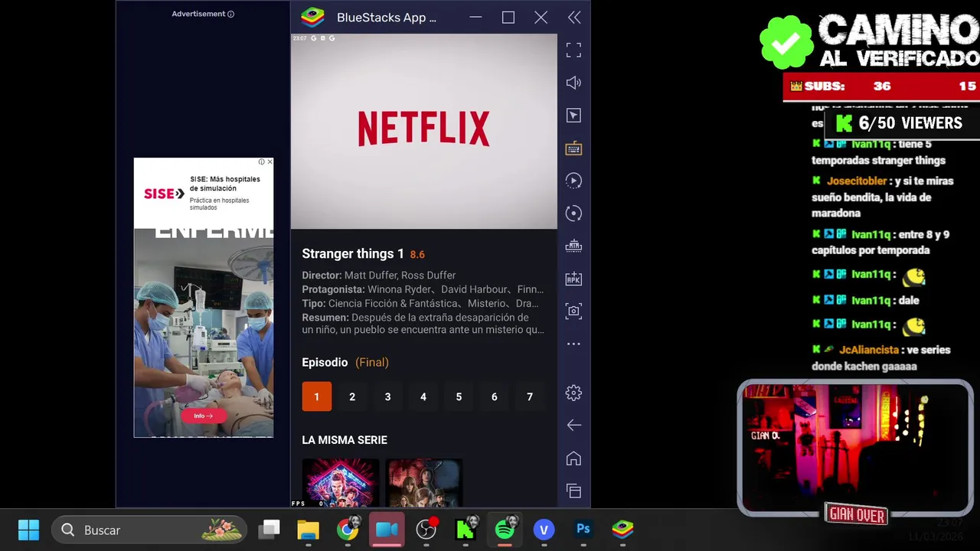Click the ad info icon on SISE banner
Viewport: 980px width, 551px height.
[261, 162]
